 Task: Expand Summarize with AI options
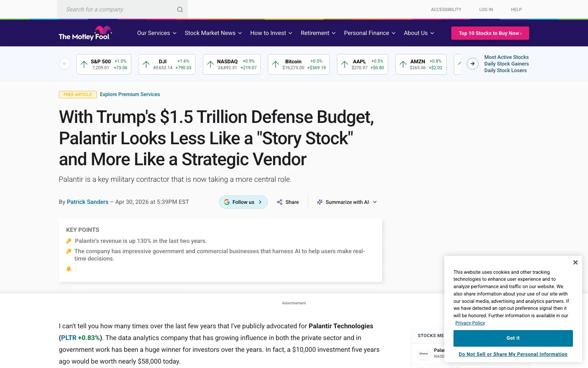point(347,202)
